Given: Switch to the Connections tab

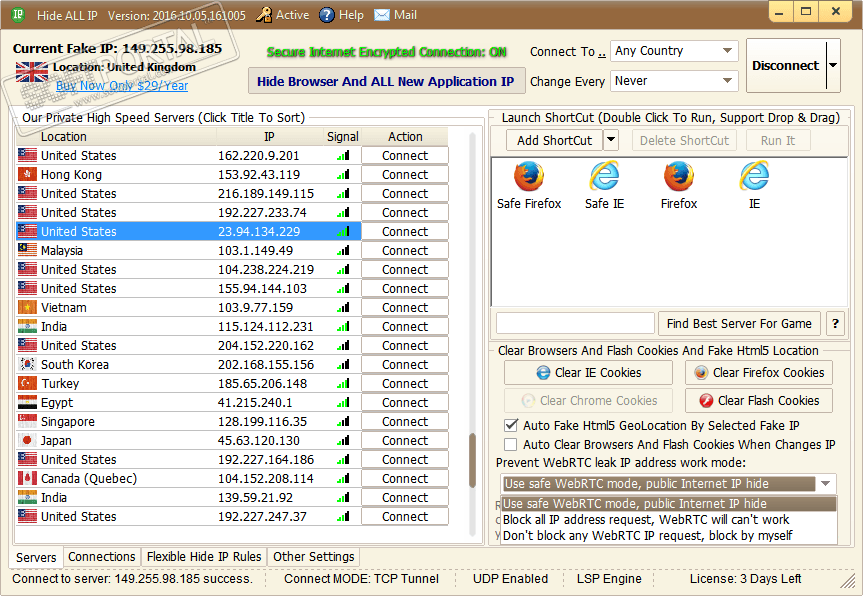Looking at the screenshot, I should [102, 557].
